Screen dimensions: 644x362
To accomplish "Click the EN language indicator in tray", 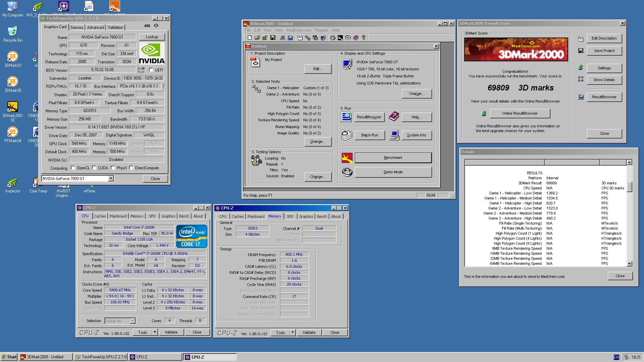I will (x=616, y=357).
